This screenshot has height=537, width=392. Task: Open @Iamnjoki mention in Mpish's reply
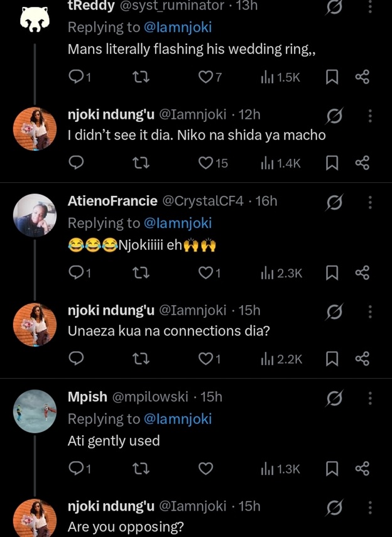(178, 419)
